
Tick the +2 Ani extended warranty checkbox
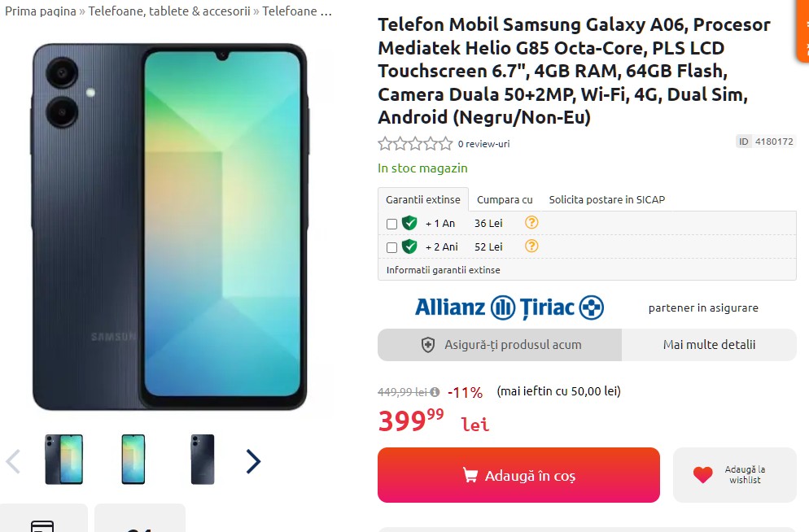tap(391, 247)
